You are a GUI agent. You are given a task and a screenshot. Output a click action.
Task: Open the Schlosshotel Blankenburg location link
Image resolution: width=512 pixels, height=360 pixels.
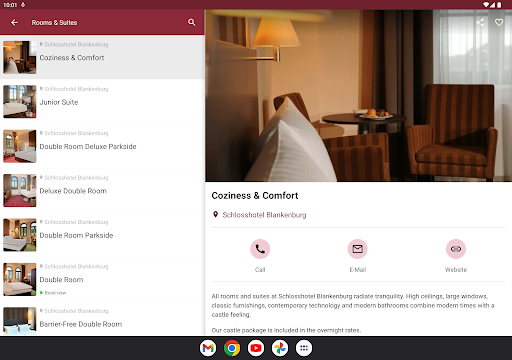pos(264,215)
